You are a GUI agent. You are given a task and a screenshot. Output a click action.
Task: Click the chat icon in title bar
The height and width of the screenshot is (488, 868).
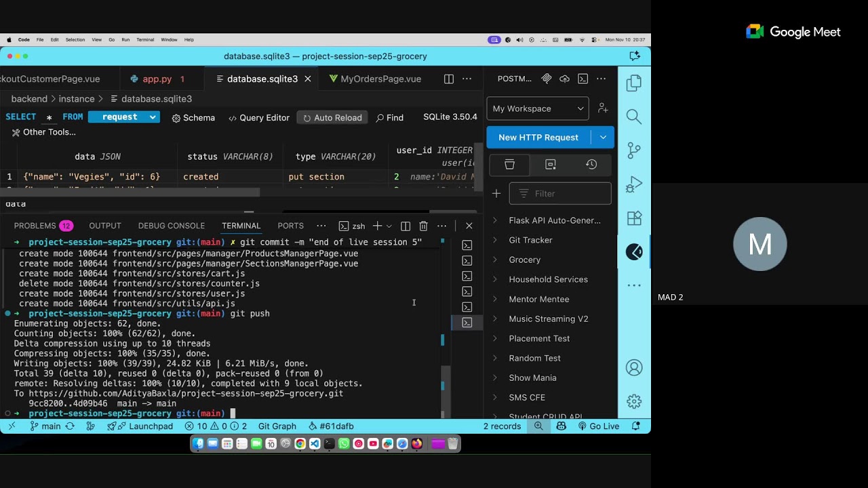[x=635, y=56]
